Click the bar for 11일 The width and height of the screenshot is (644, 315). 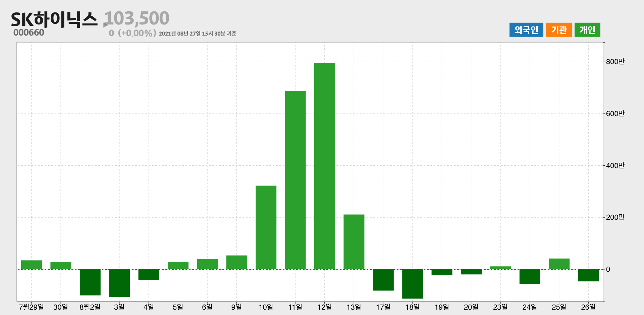(x=296, y=180)
